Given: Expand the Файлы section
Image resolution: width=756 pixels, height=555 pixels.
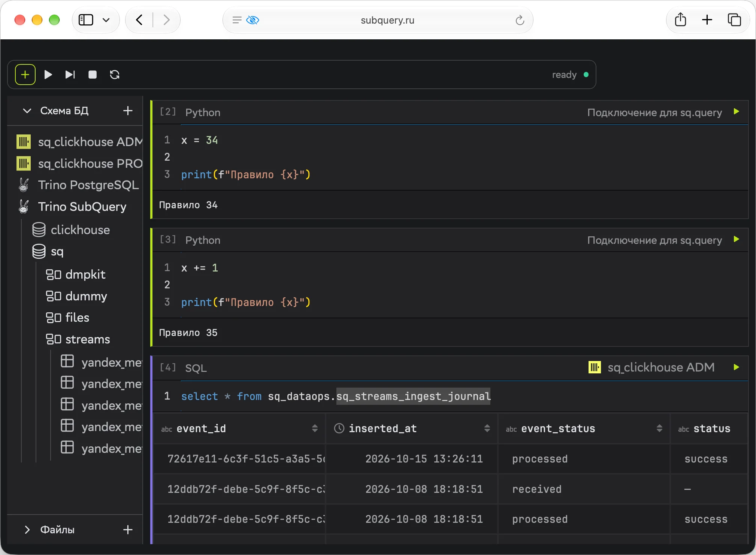Looking at the screenshot, I should tap(27, 530).
